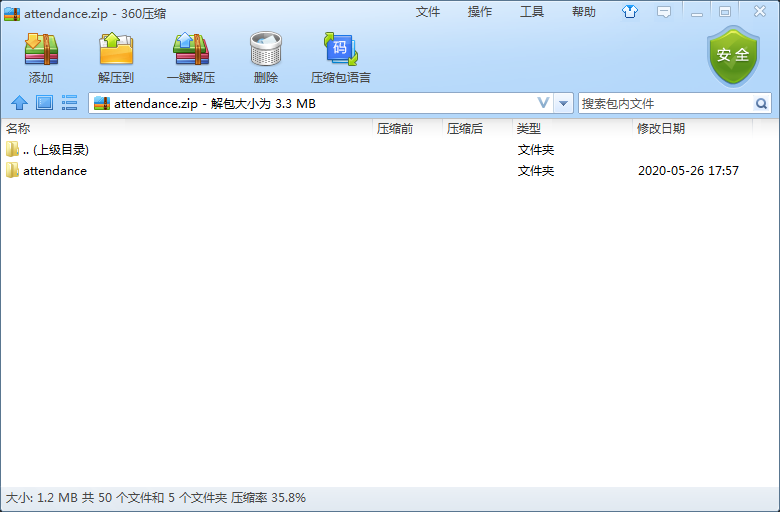
Task: Sort by the 压缩前 column header
Action: coord(407,129)
